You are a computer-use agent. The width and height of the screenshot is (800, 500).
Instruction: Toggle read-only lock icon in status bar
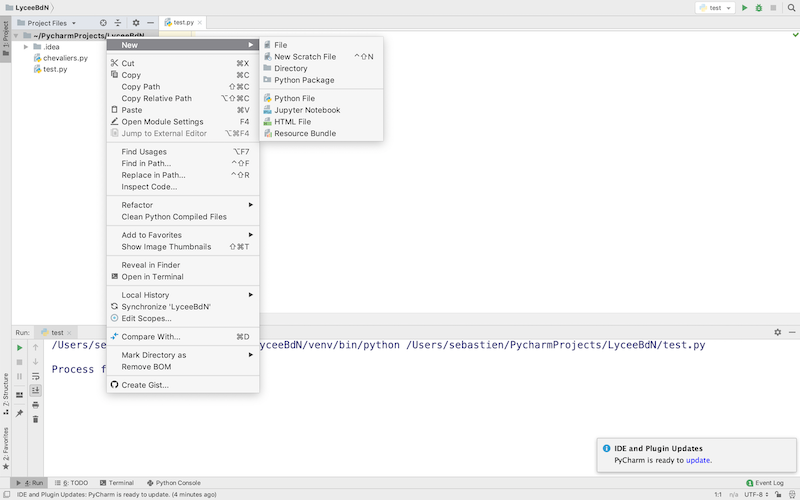click(778, 494)
